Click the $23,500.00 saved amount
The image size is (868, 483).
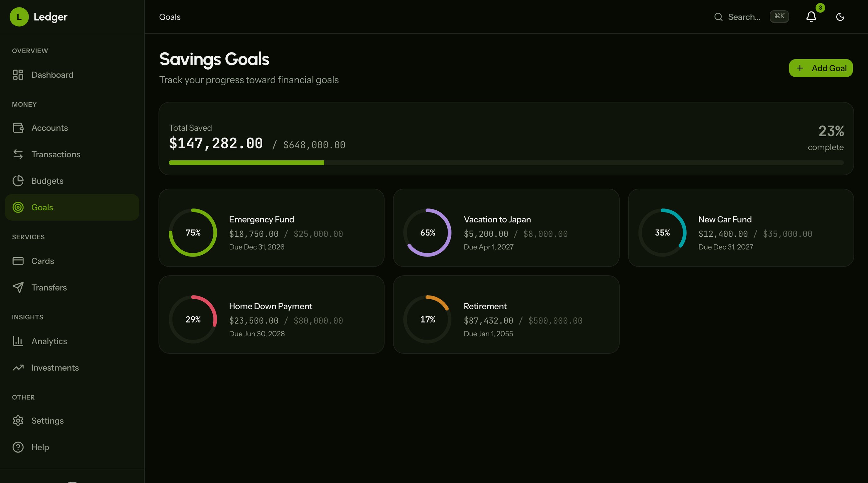254,321
